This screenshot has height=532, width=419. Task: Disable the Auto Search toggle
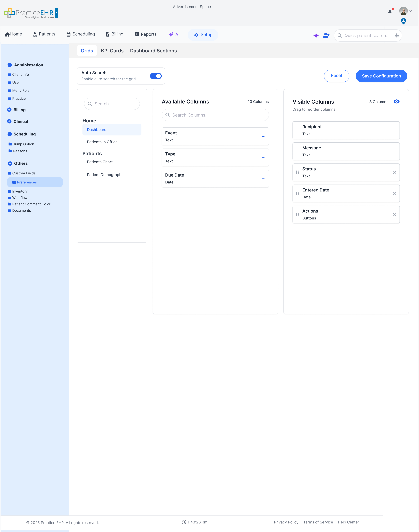[x=156, y=76]
